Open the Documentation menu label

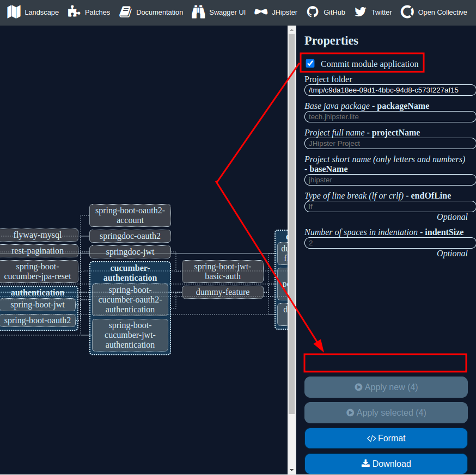coord(160,13)
